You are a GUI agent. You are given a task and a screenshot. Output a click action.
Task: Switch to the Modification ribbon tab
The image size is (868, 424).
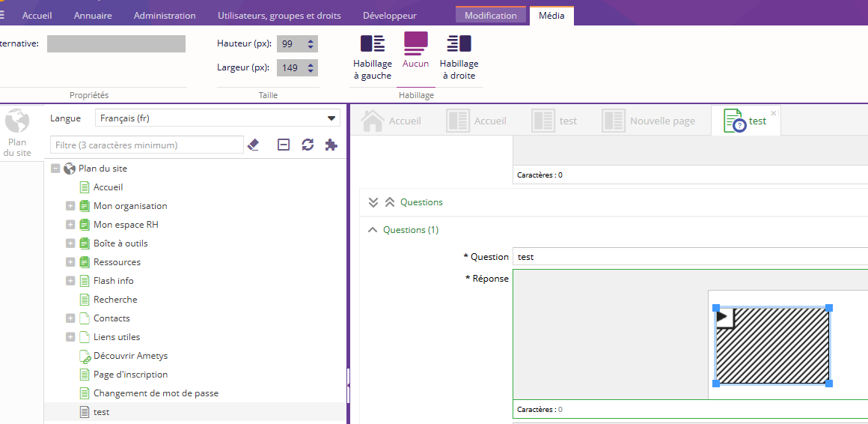point(490,16)
